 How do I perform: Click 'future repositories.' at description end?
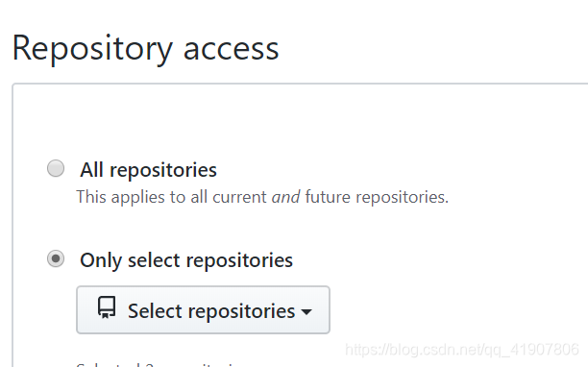377,197
